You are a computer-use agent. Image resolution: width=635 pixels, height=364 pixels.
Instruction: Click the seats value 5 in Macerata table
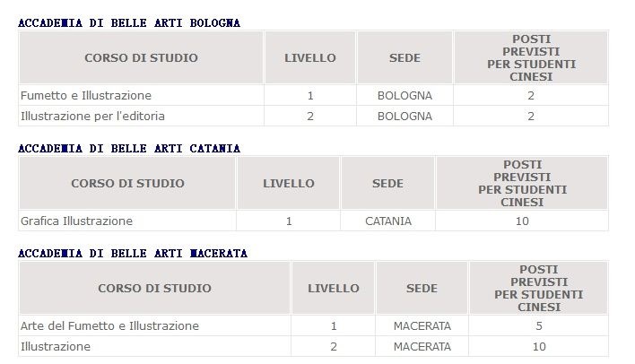click(539, 325)
